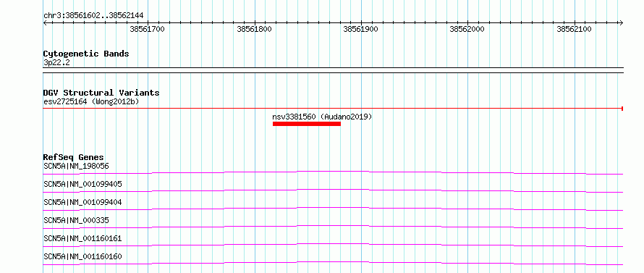Viewport: 644px width, 273px height.
Task: Open the SCN5A|NM_001099404 transcript label
Action: coord(82,202)
